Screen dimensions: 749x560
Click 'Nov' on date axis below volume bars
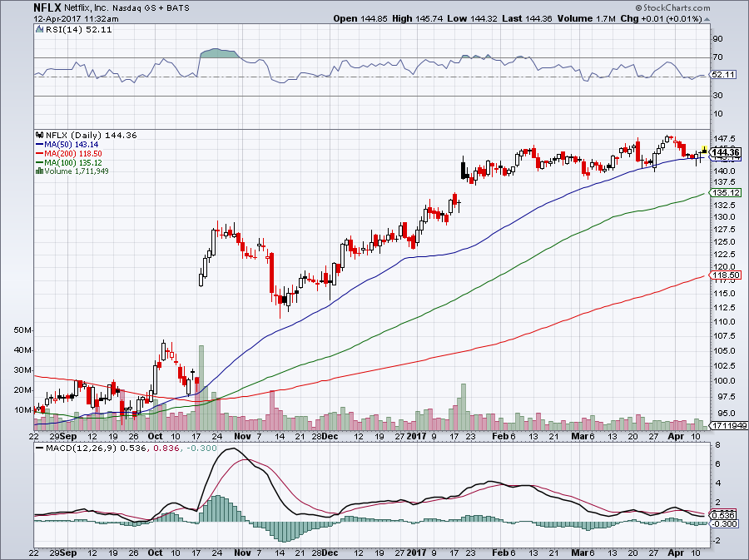click(243, 436)
